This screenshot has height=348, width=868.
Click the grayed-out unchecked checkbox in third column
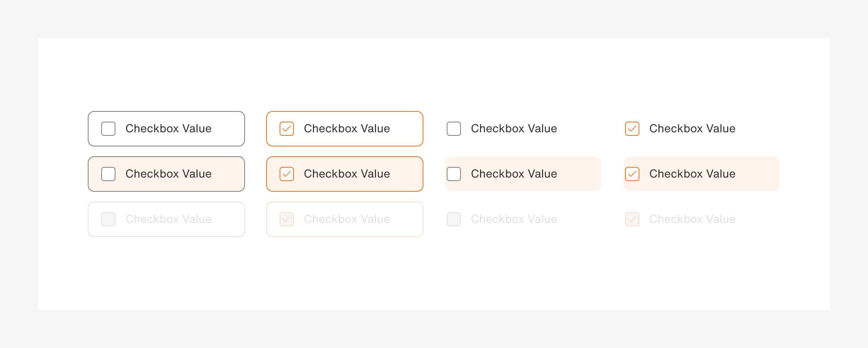453,219
